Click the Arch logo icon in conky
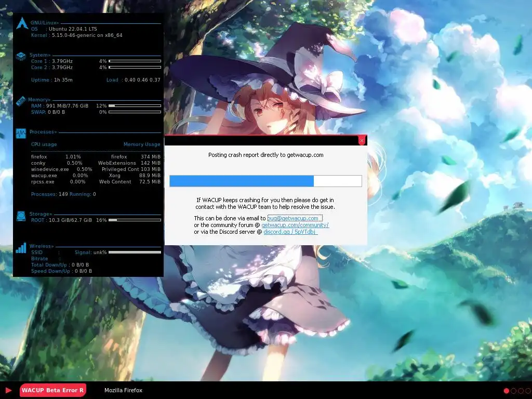The width and height of the screenshot is (532, 399). coord(22,23)
